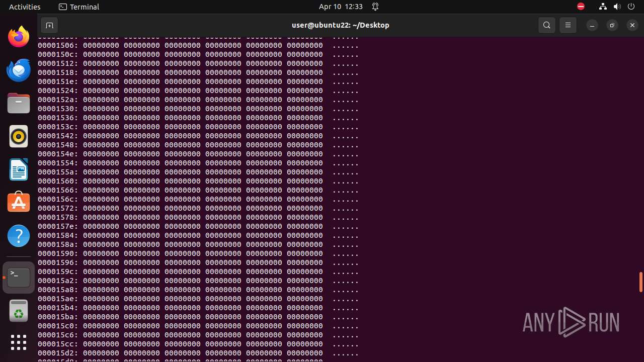
Task: Click offset 000015c6: in the hex dump
Action: (58, 335)
